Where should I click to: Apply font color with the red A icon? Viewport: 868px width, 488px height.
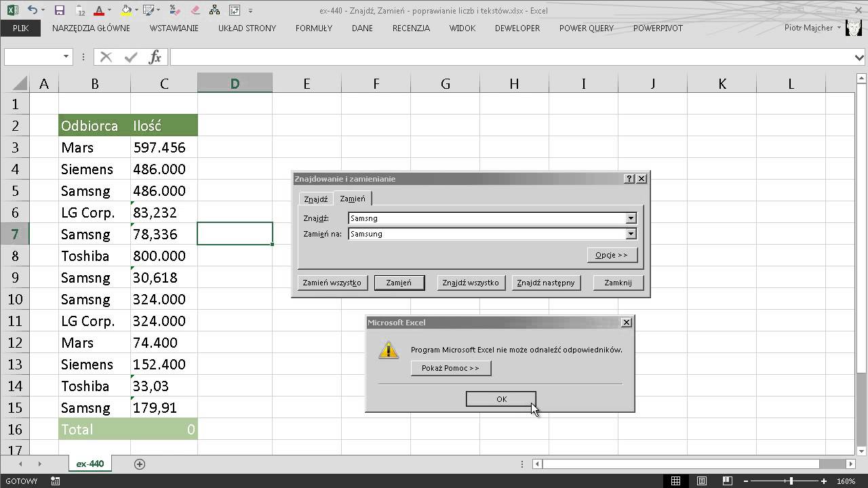pos(99,10)
